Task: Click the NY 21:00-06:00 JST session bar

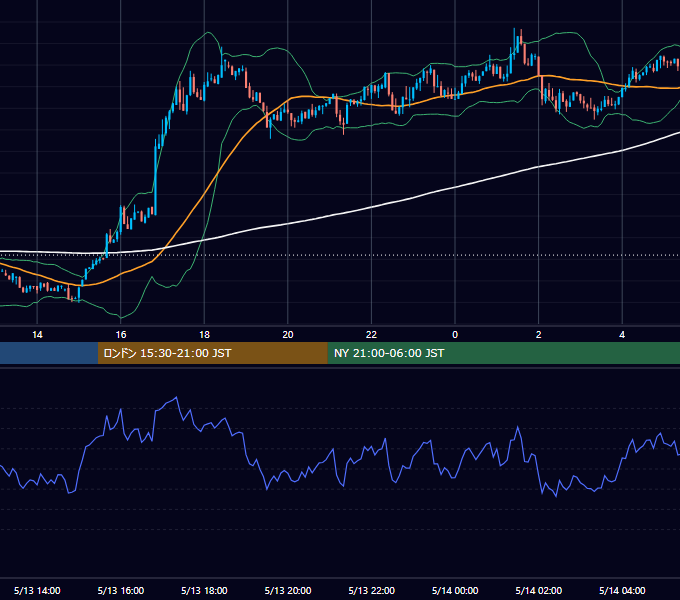Action: click(503, 353)
